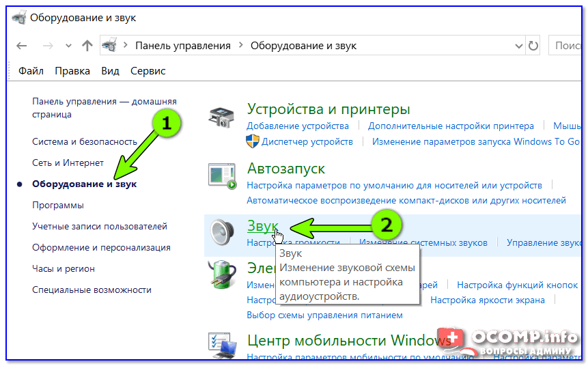
Task: Click Изменение параметров запуска Windows To Go
Action: 476,142
